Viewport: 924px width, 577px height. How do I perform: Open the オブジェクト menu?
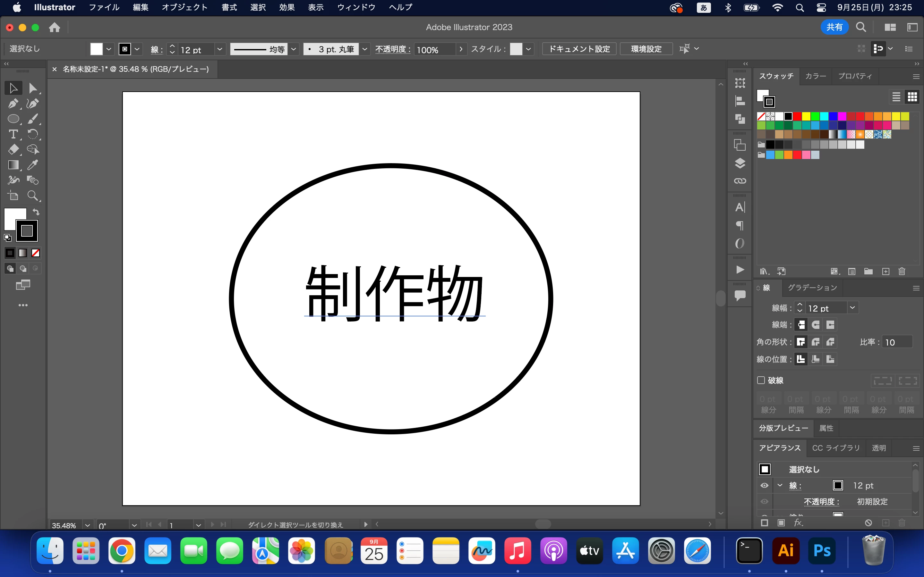point(184,7)
